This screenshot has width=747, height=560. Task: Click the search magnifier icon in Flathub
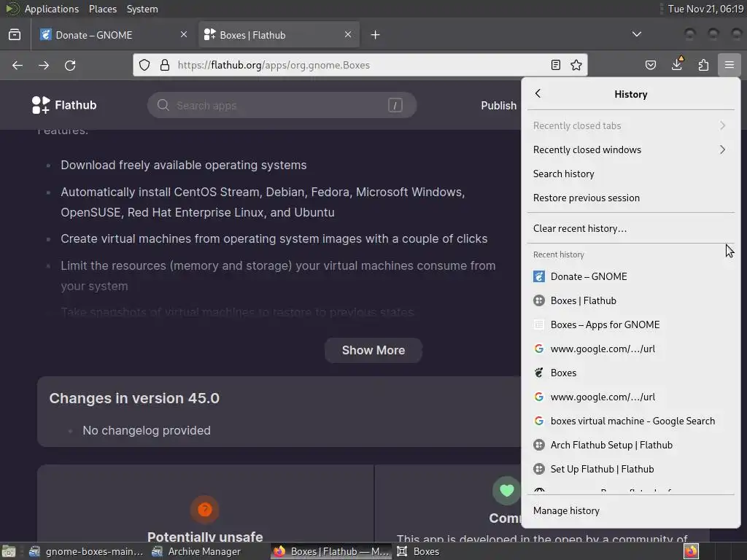163,105
